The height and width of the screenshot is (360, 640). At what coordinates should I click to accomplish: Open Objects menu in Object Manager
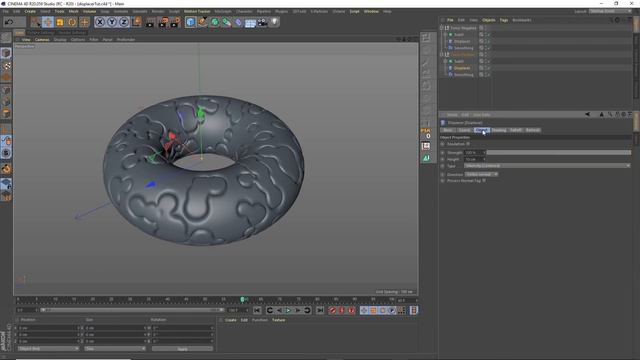click(489, 20)
